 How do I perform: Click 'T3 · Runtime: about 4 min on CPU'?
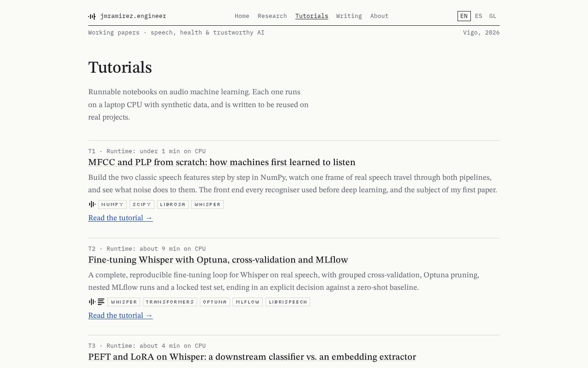pyautogui.click(x=147, y=346)
